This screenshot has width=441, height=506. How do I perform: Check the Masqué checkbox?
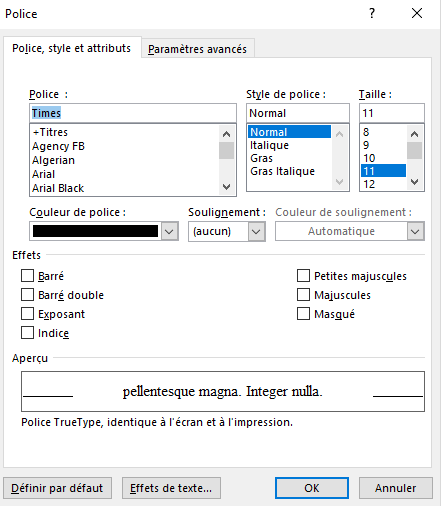click(303, 314)
